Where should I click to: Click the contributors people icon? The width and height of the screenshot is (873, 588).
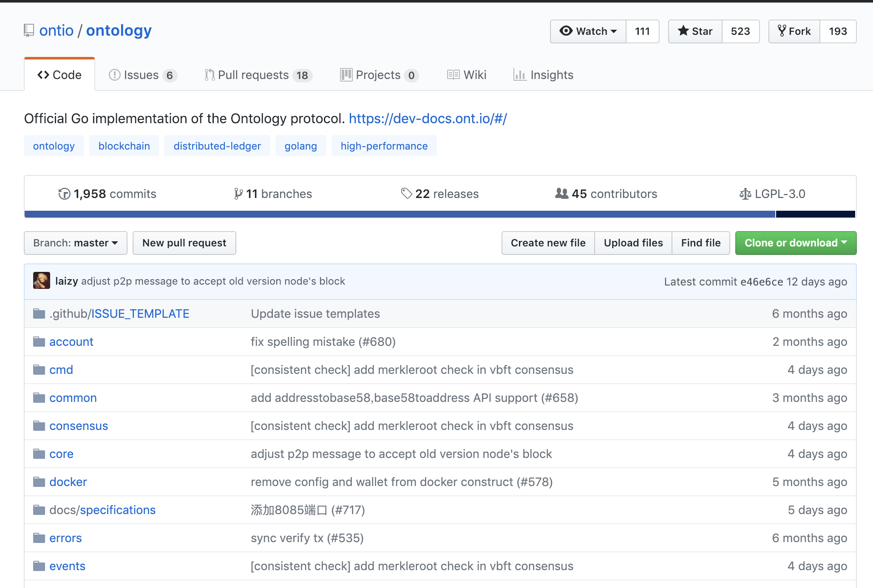coord(561,194)
